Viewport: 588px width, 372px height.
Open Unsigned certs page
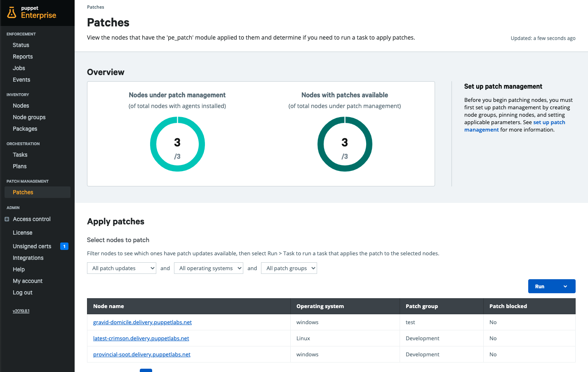[32, 246]
